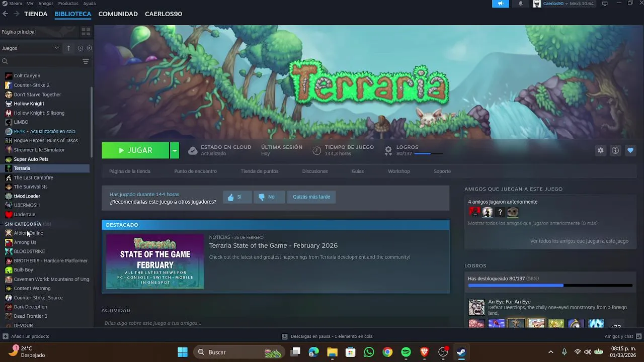Open Google Chrome from the taskbar
Screen dimensions: 644x362
[387, 352]
